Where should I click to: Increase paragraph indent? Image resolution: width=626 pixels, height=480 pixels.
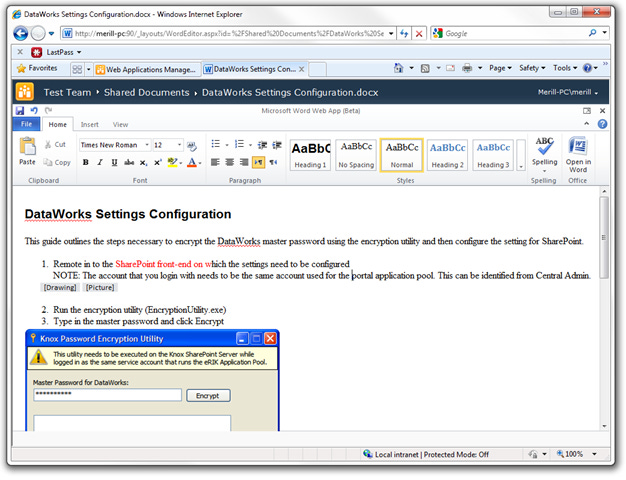coord(277,145)
